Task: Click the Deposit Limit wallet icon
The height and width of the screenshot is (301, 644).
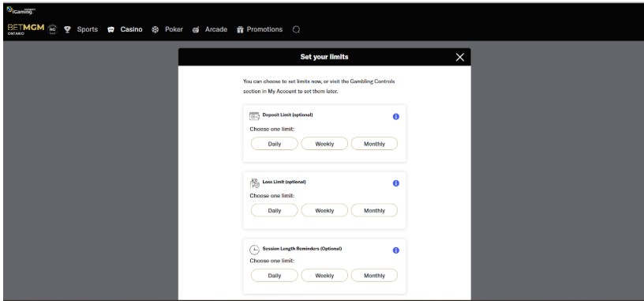Action: coord(254,116)
